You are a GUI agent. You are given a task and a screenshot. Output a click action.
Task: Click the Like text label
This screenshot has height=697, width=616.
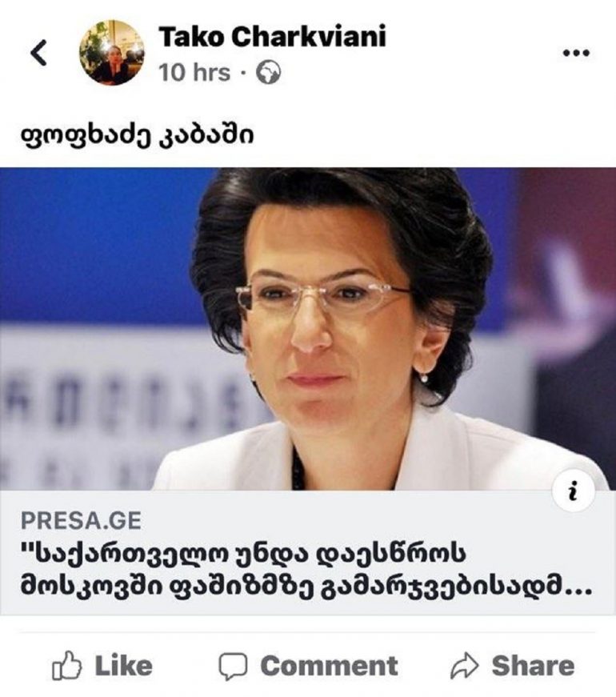point(123,666)
